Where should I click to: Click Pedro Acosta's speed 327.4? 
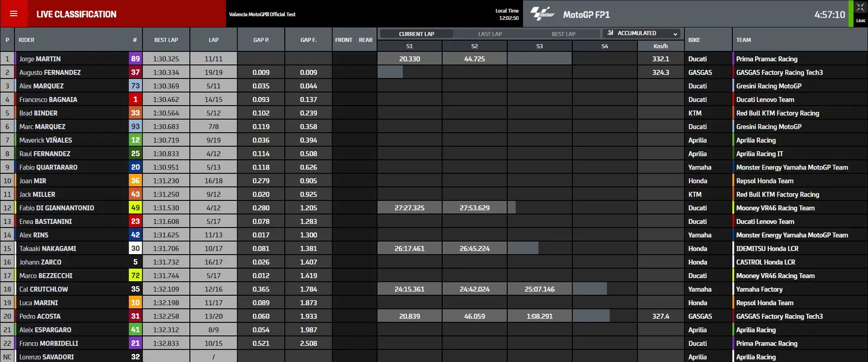pyautogui.click(x=660, y=316)
